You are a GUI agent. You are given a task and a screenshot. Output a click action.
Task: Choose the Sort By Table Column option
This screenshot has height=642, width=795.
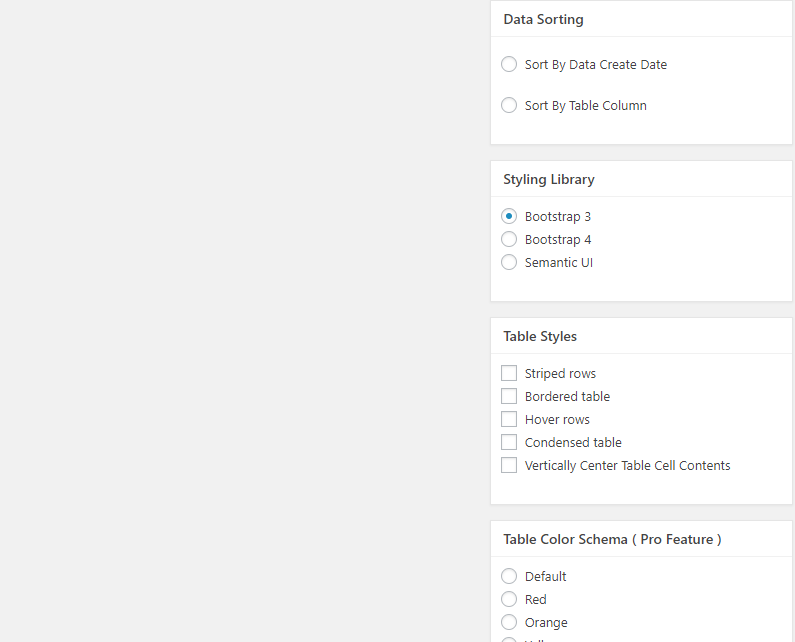coord(509,106)
